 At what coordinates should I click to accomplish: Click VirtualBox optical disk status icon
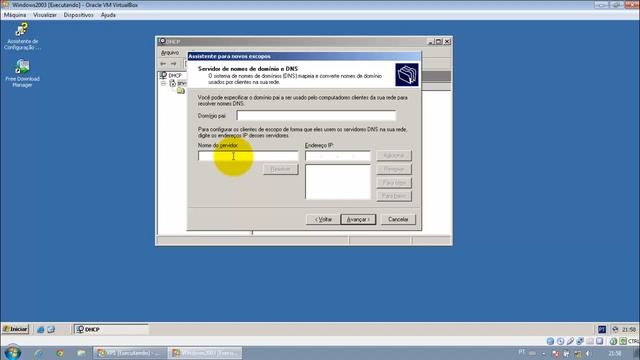560,341
